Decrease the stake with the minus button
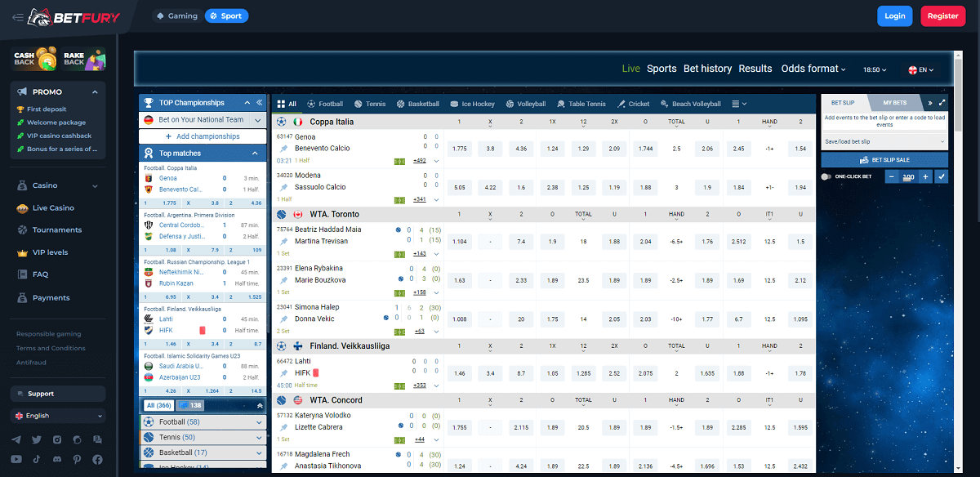Image resolution: width=980 pixels, height=477 pixels. click(x=891, y=176)
